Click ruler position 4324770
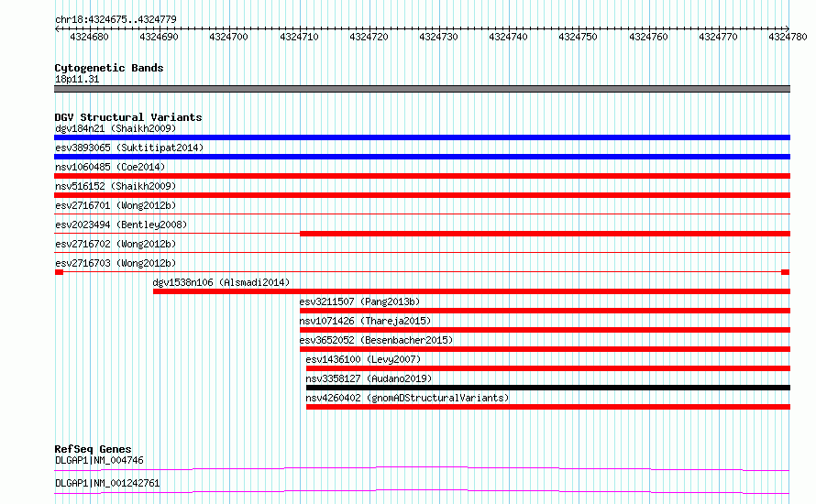 point(718,37)
